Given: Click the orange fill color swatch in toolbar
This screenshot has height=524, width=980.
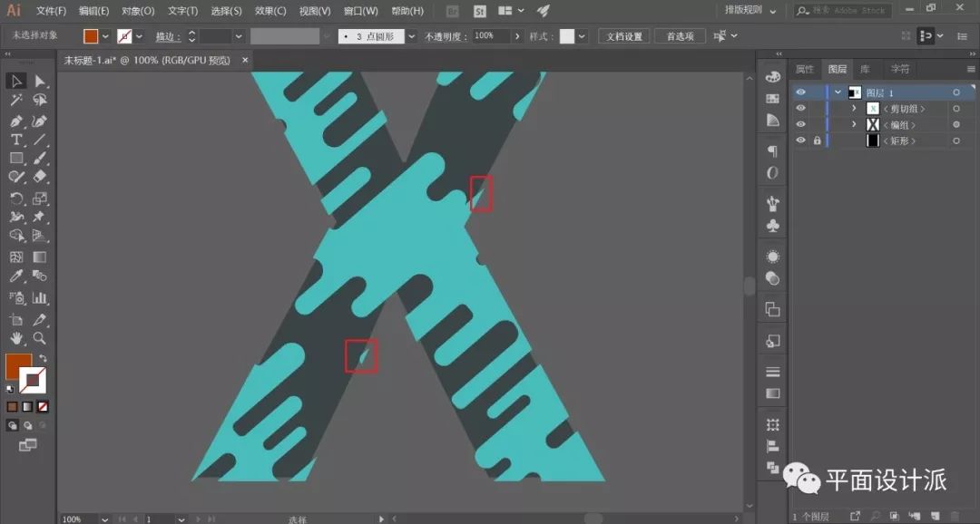Looking at the screenshot, I should 18,366.
